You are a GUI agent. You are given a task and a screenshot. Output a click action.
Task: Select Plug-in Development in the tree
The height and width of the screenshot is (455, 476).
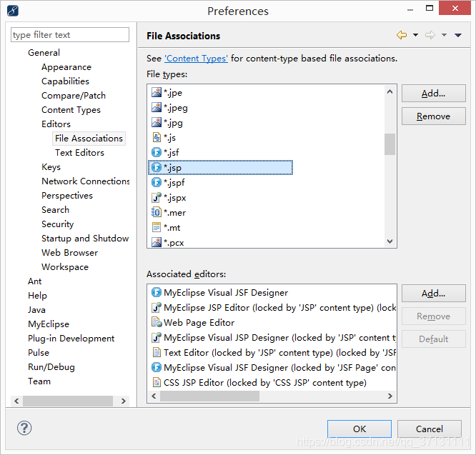(71, 339)
